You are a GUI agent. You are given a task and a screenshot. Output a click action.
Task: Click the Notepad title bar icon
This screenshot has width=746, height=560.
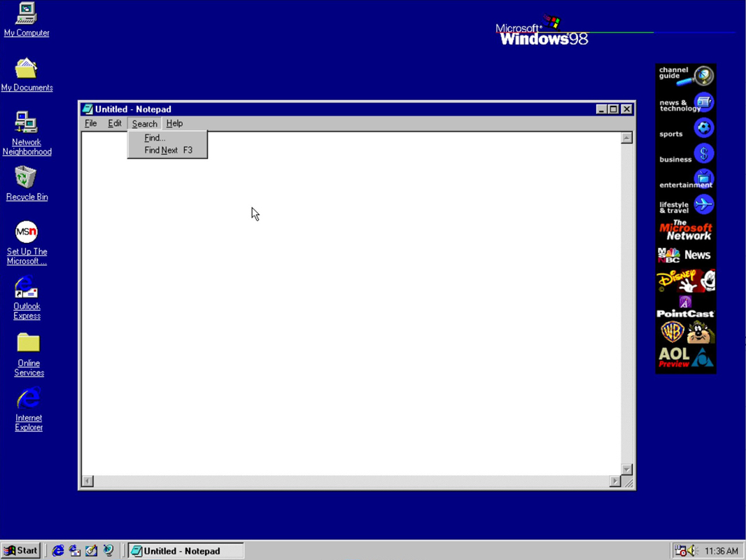click(x=87, y=109)
